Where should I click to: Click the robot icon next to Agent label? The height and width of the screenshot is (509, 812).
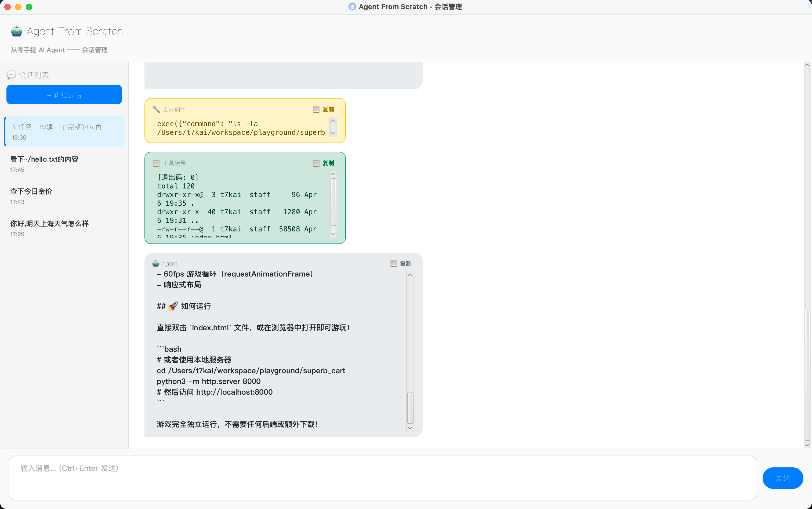[155, 264]
